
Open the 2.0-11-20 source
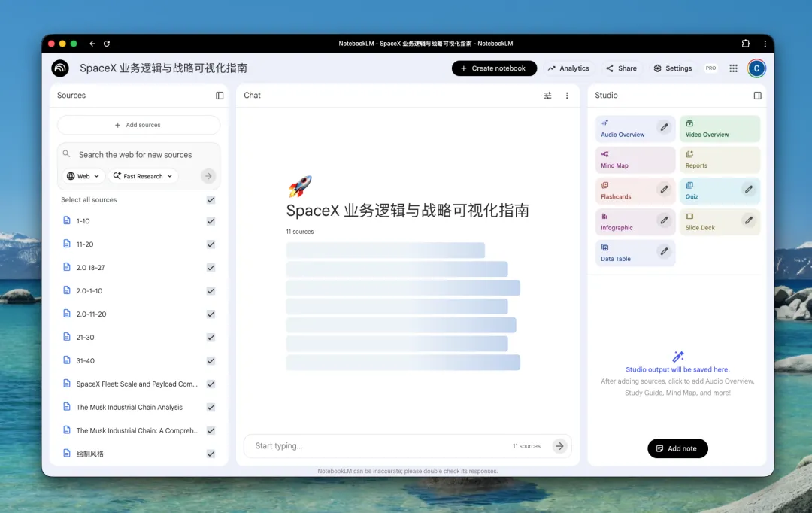[91, 314]
